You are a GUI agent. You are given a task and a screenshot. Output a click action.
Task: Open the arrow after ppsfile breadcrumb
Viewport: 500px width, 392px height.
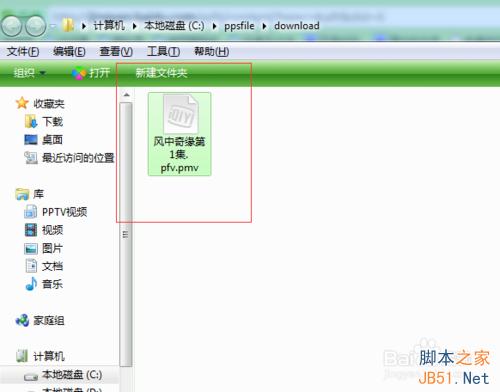pos(264,26)
